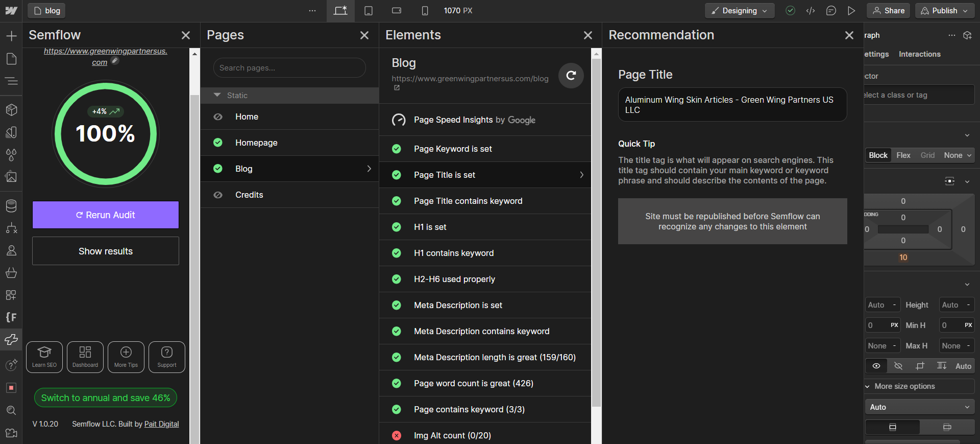Open the Homepage page row
Image resolution: width=980 pixels, height=444 pixels.
(x=289, y=143)
